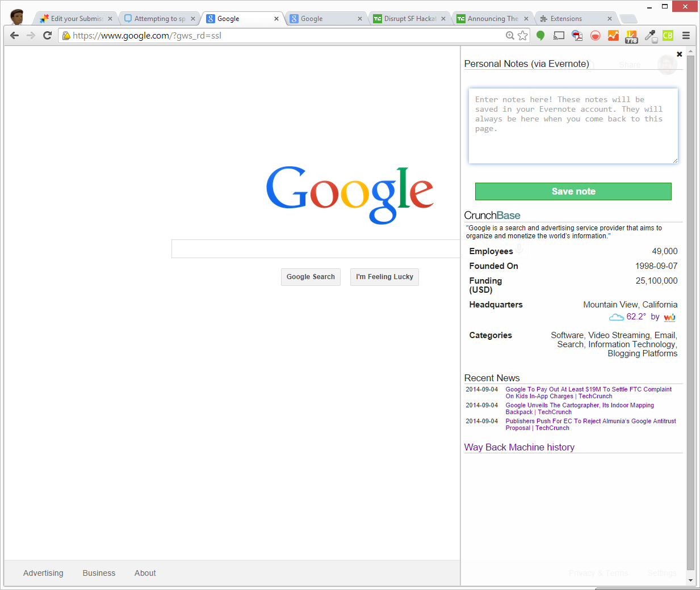Open the green Hangouts extension icon
The height and width of the screenshot is (590, 700).
point(540,36)
